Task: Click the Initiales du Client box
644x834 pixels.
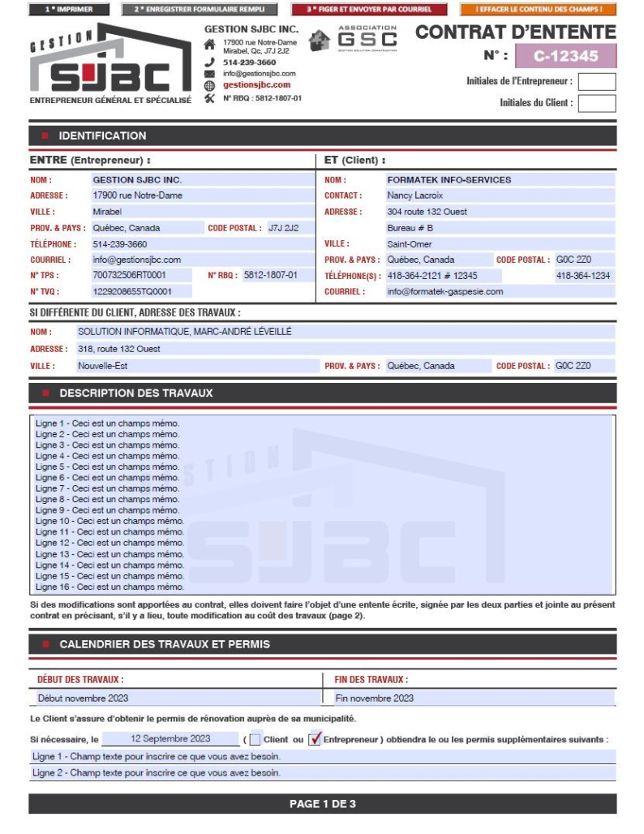Action: coord(596,103)
